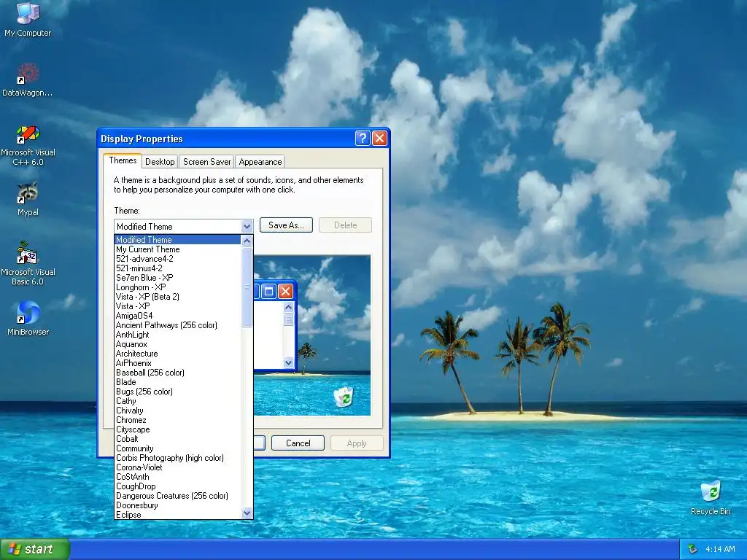Select the Blade theme
This screenshot has width=747, height=560.
click(x=178, y=382)
